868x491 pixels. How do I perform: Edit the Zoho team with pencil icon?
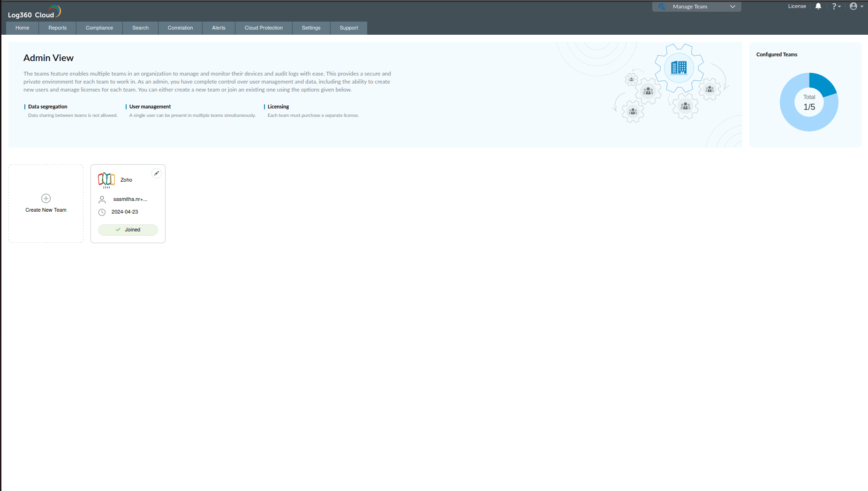coord(157,173)
